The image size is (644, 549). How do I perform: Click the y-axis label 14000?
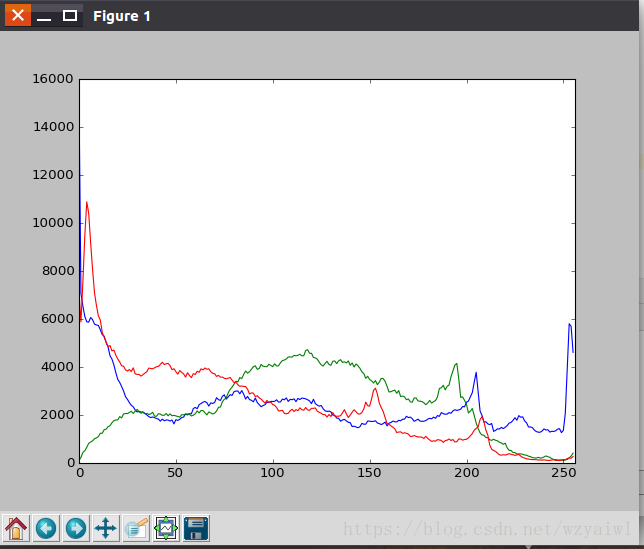(54, 127)
